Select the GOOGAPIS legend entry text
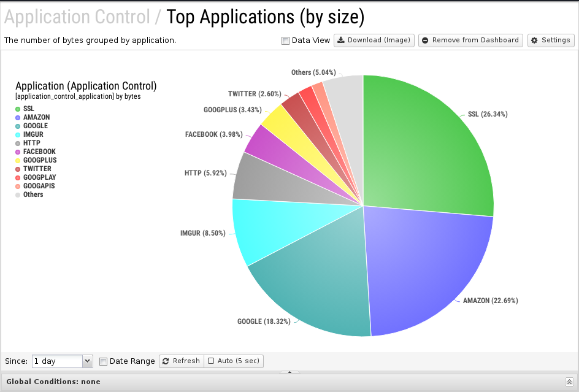Screen dimensions: 579x392 click(39, 186)
